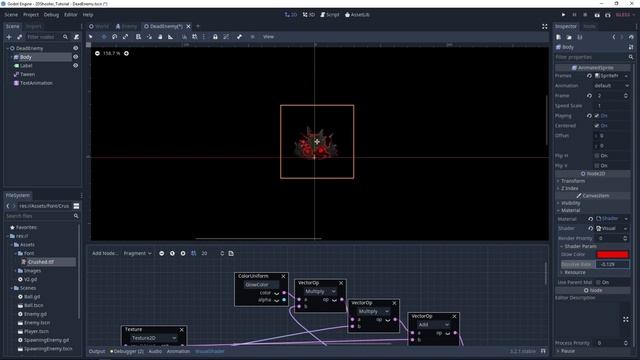Viewport: 640px width, 360px height.
Task: Open skeleton options bone icon in viewport toolbar
Action: point(239,37)
